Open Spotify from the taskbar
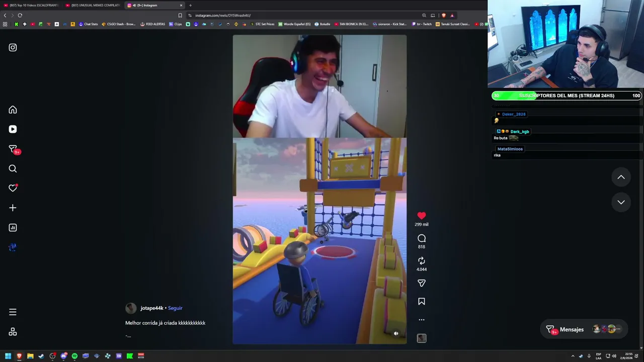This screenshot has width=644, height=362. pyautogui.click(x=74, y=356)
